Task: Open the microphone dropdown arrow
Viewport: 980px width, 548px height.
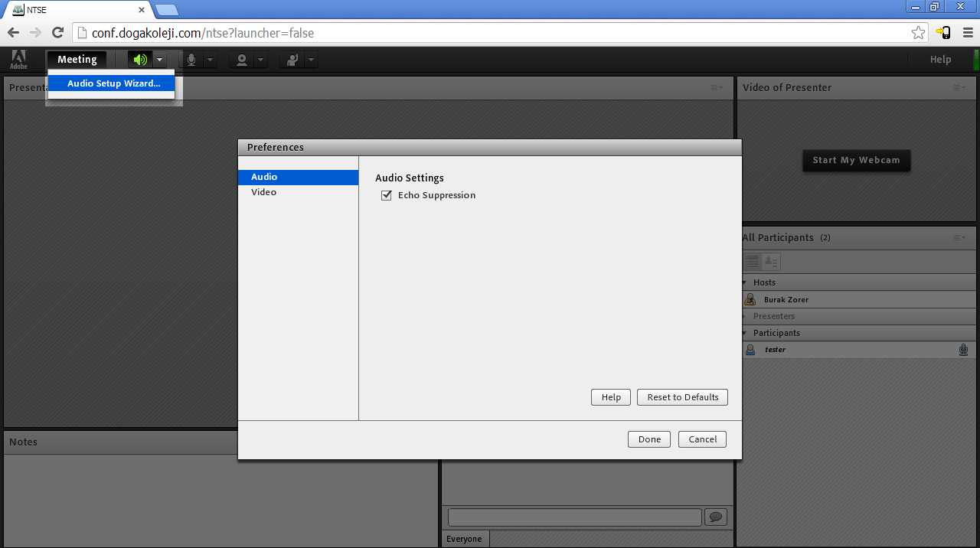Action: pyautogui.click(x=210, y=60)
